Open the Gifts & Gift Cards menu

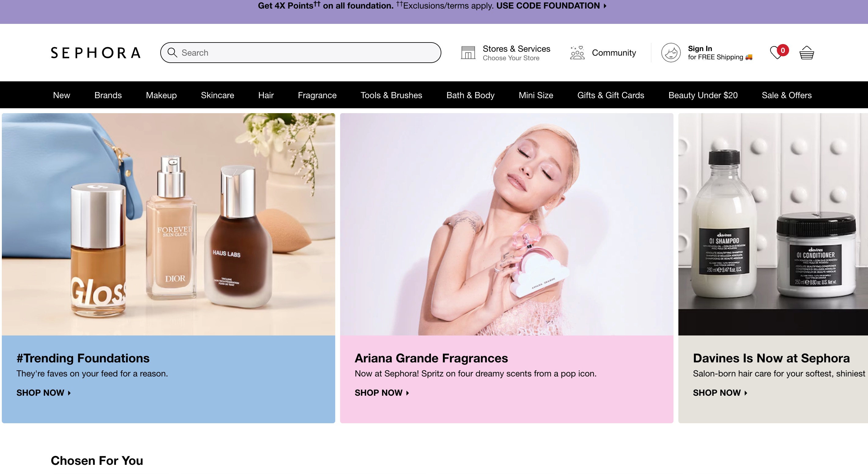610,95
